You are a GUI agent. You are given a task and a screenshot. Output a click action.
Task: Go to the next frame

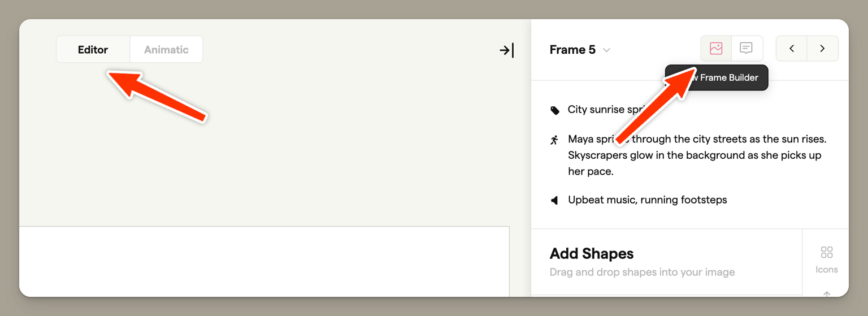pos(822,49)
